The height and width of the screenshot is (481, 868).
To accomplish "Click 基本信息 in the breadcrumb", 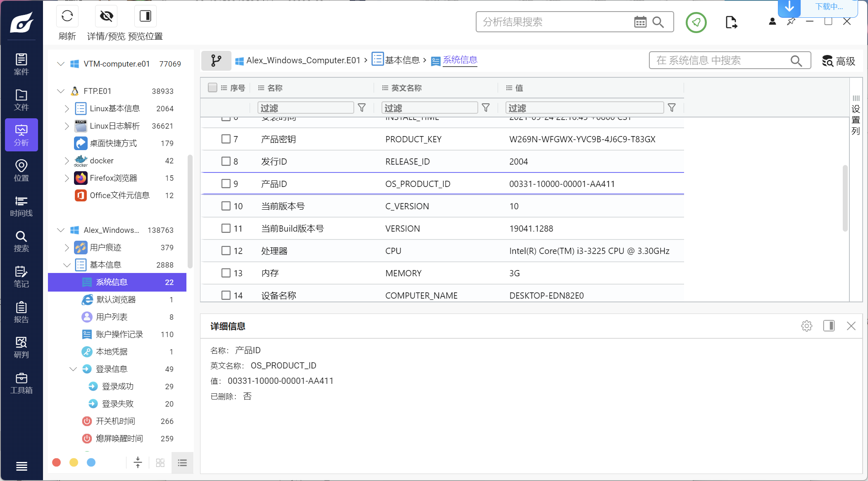I will pos(402,60).
